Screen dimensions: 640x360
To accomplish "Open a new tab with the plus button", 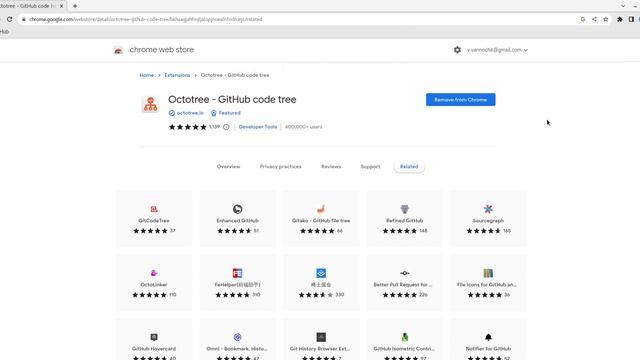I will point(75,6).
